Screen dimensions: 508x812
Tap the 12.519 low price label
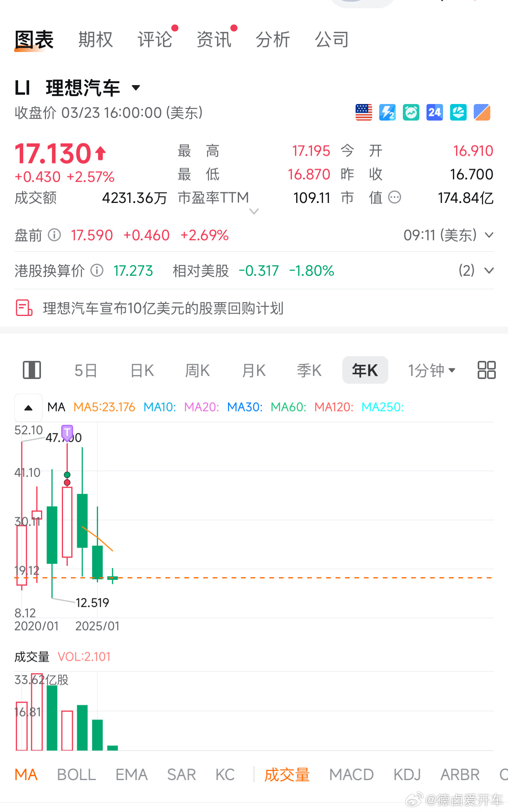pos(92,602)
